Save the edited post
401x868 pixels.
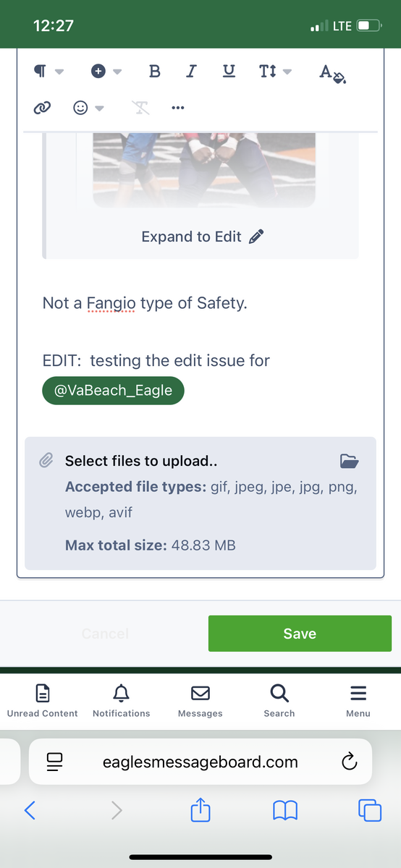300,634
